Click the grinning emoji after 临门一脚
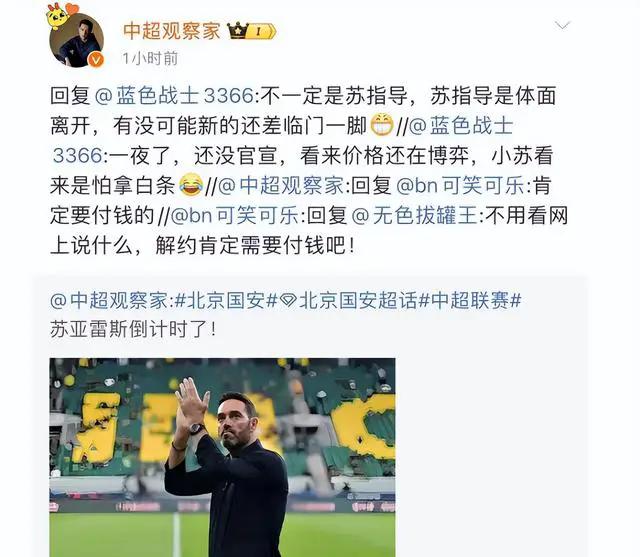640x557 pixels. [x=382, y=125]
